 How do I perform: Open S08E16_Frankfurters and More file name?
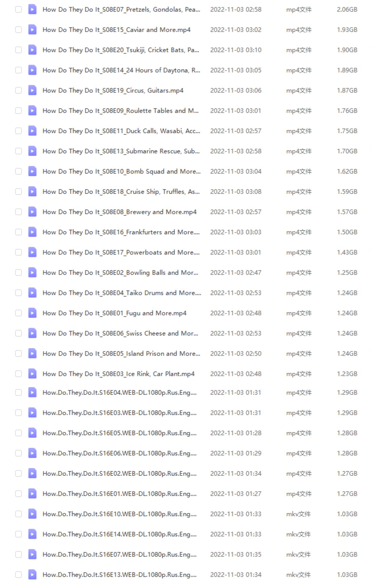point(121,232)
